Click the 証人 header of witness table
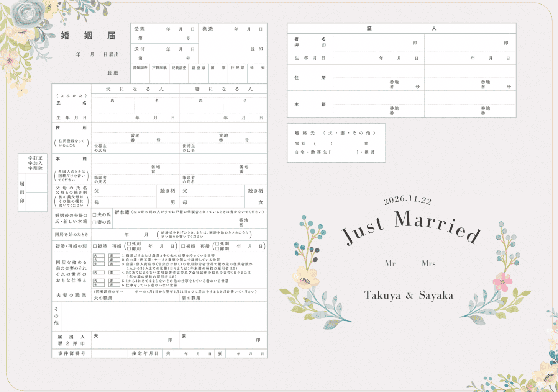This screenshot has width=558, height=392. (401, 29)
